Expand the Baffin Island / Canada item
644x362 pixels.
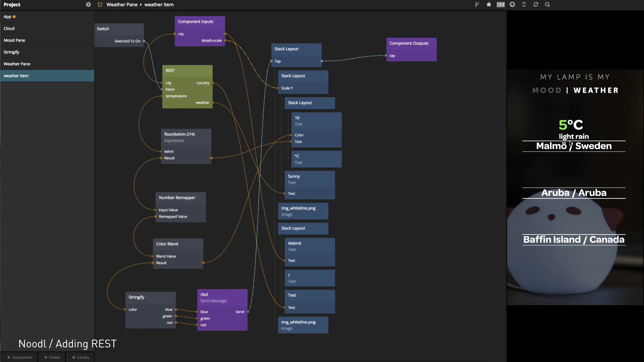point(574,240)
